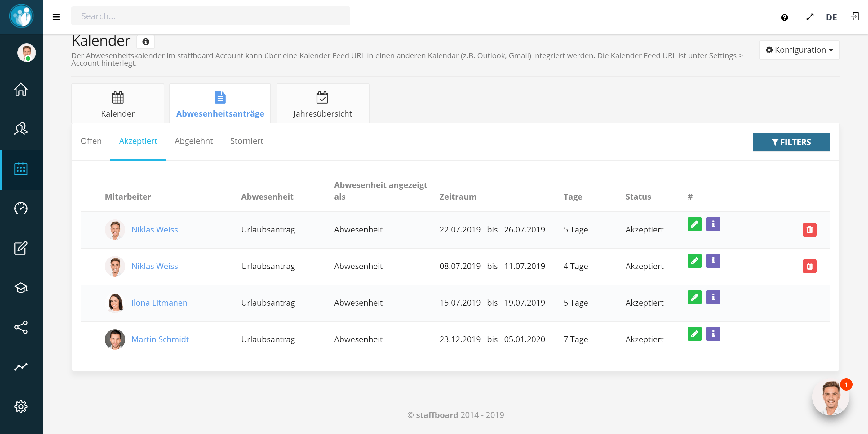
Task: Click the date 23.12.2019
Action: [x=460, y=339]
